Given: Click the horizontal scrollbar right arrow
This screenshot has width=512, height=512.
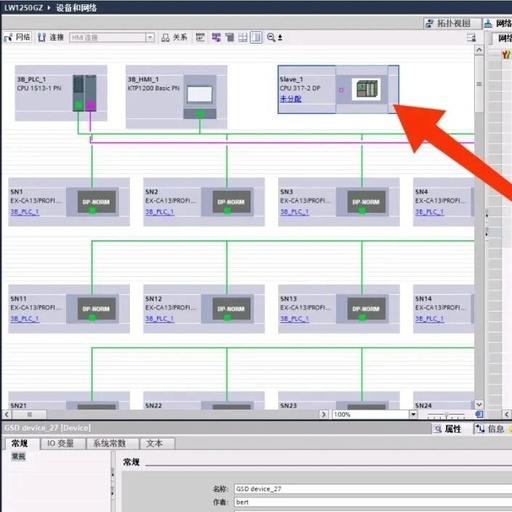Looking at the screenshot, I should tap(323, 414).
